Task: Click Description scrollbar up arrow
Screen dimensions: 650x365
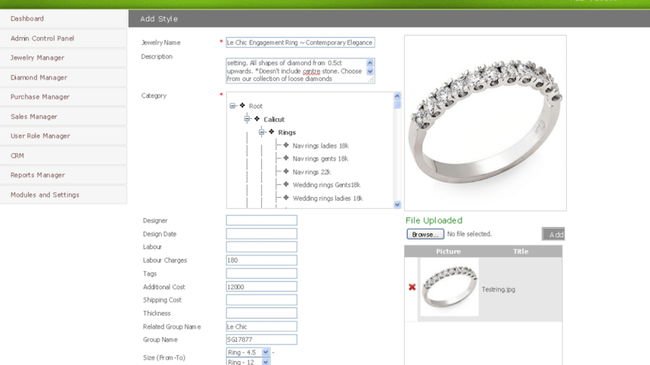Action: click(370, 63)
